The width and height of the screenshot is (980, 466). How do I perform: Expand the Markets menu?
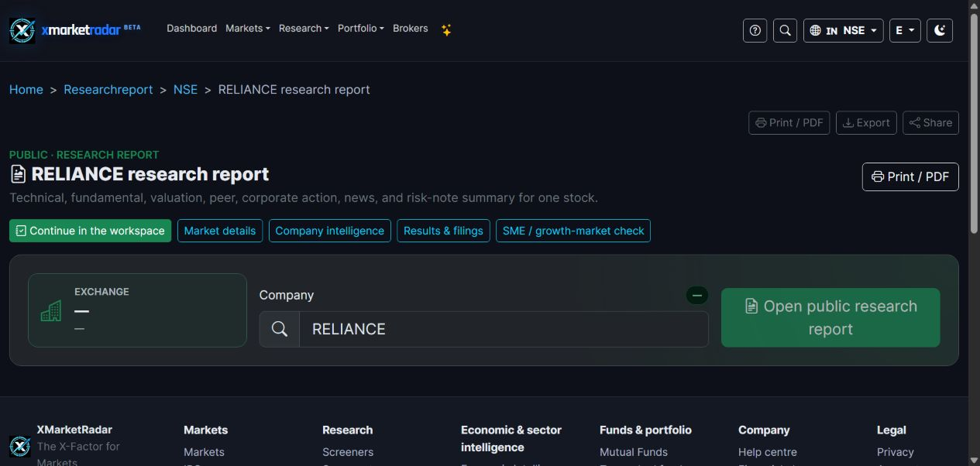pos(248,28)
